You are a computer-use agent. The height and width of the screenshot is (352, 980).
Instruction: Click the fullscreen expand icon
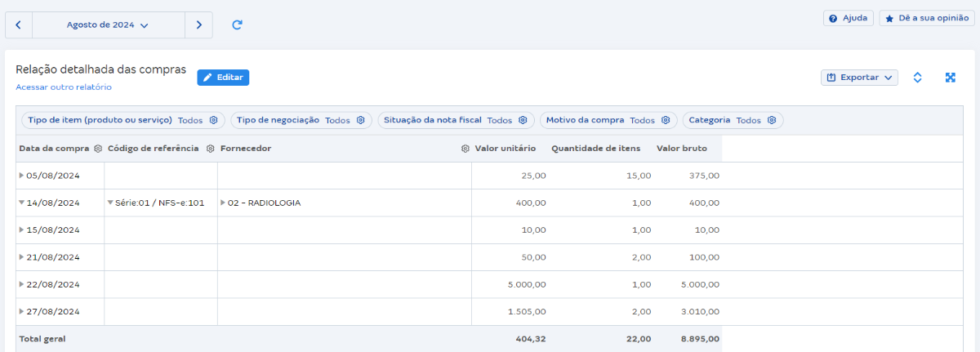[951, 78]
